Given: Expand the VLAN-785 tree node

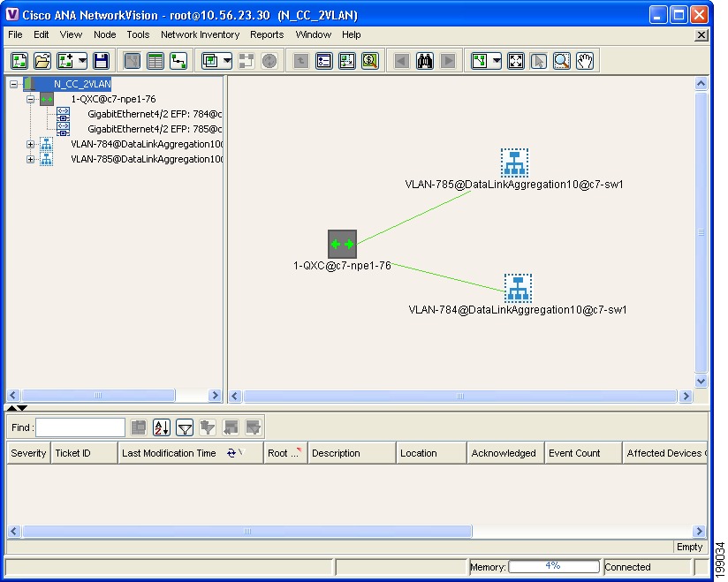Looking at the screenshot, I should 30,159.
